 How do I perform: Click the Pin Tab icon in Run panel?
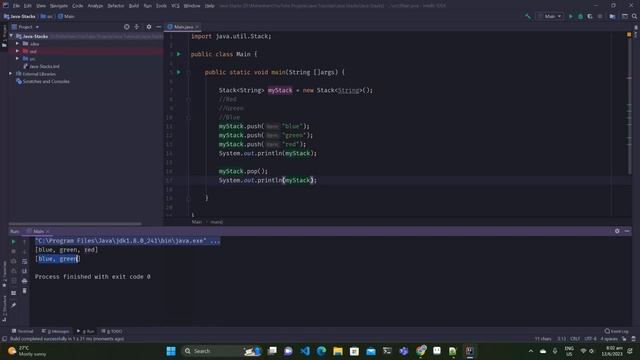pos(13,305)
